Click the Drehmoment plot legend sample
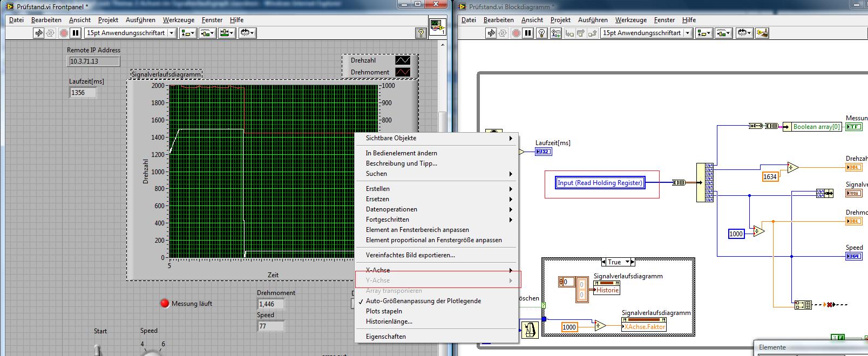Screen dimensions: 868x356 tap(403, 72)
